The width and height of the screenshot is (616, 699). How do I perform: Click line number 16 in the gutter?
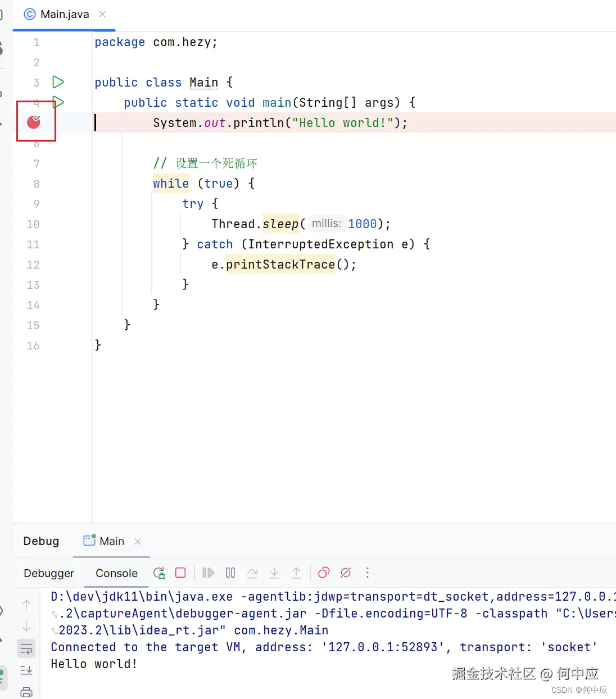click(33, 346)
